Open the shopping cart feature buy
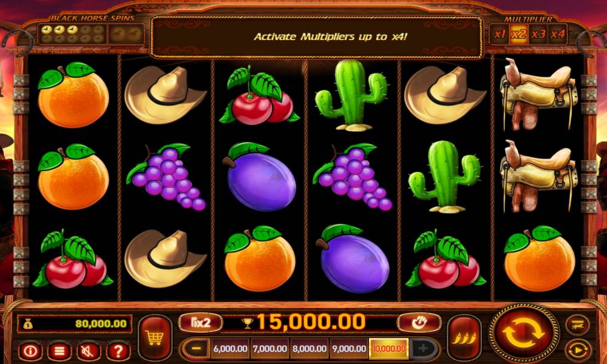 point(155,338)
